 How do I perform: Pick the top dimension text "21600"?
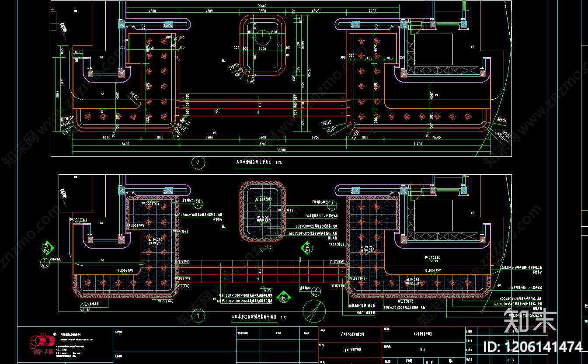click(262, 5)
